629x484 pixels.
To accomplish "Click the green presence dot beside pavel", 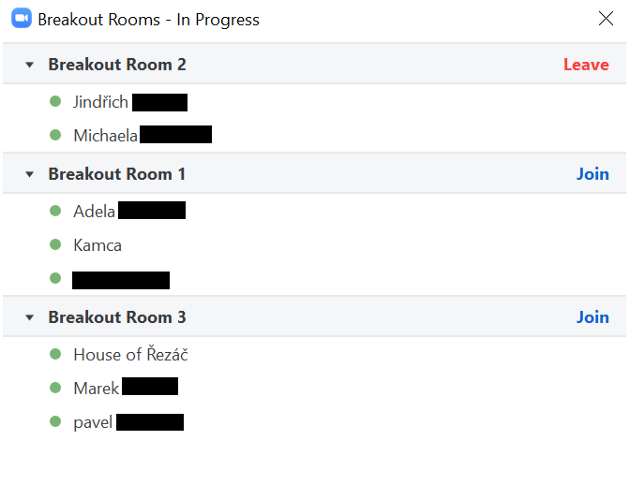I will 56,422.
